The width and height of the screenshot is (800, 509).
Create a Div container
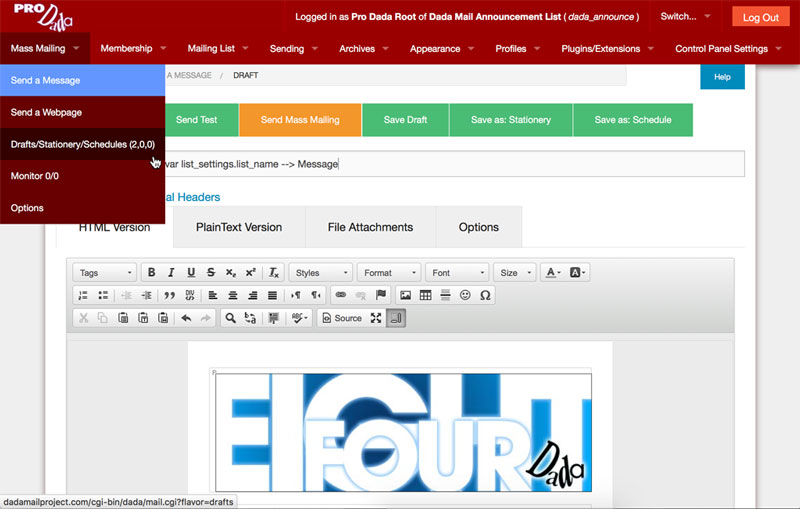190,295
